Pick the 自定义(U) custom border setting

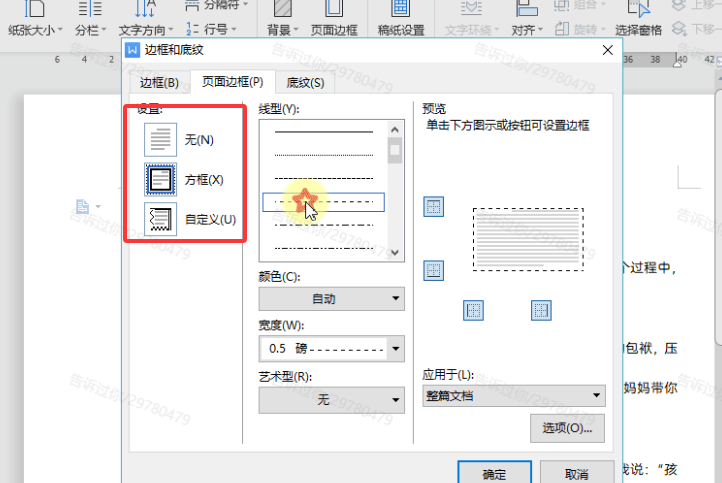[x=160, y=220]
